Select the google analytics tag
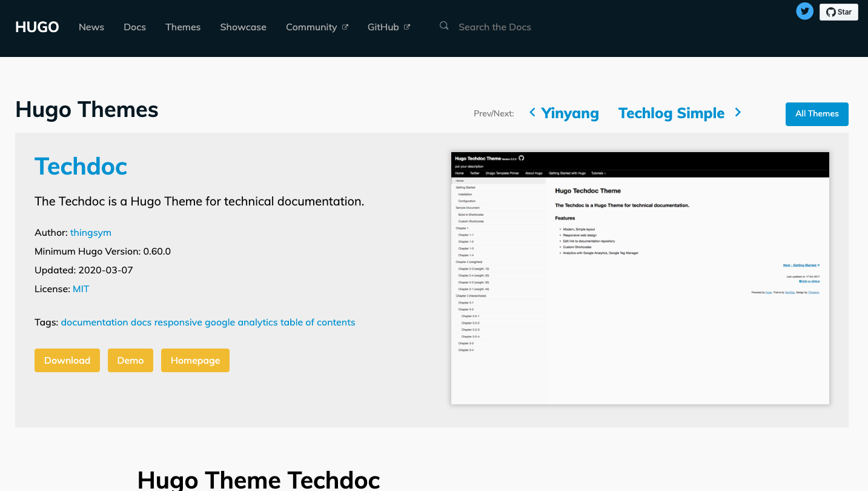Viewport: 868px width, 491px height. click(x=241, y=322)
